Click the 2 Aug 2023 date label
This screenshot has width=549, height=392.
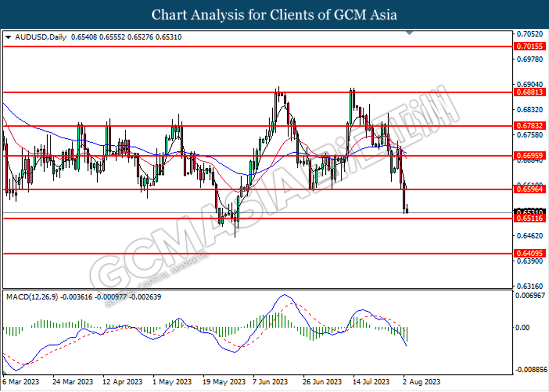[422, 382]
